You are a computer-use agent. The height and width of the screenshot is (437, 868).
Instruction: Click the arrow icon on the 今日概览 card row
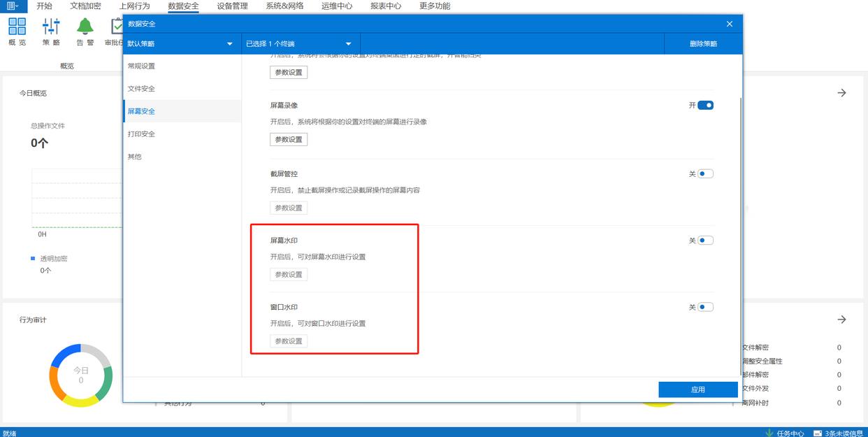click(841, 93)
